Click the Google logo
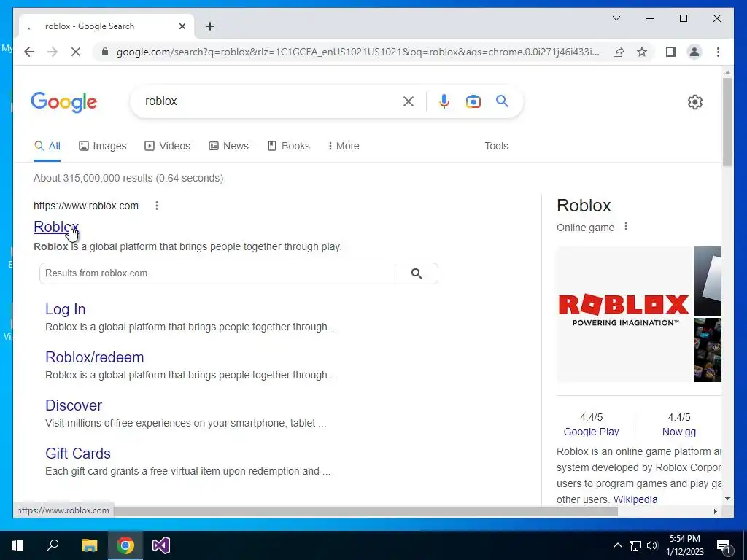Viewport: 747px width, 560px height. [x=64, y=102]
